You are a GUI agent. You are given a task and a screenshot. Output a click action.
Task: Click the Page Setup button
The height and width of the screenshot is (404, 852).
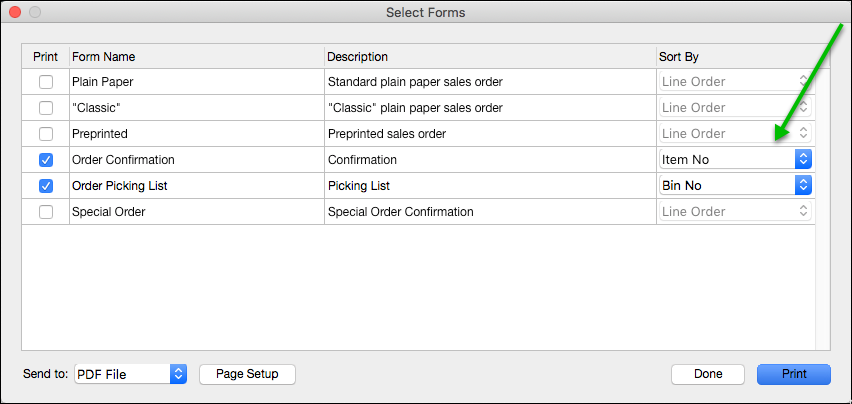(x=247, y=374)
